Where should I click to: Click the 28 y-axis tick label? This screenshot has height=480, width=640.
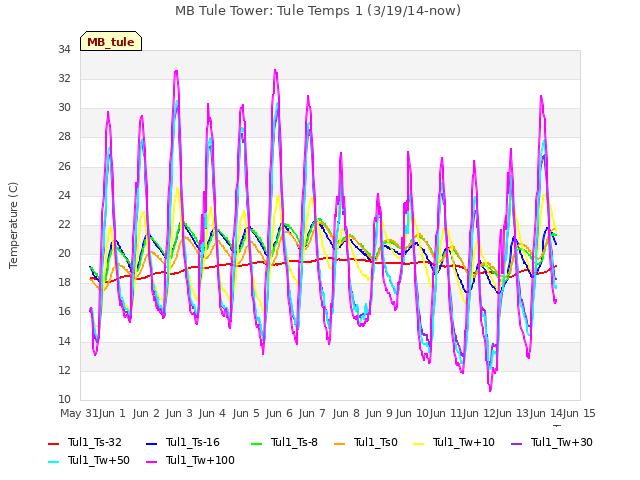(64, 137)
